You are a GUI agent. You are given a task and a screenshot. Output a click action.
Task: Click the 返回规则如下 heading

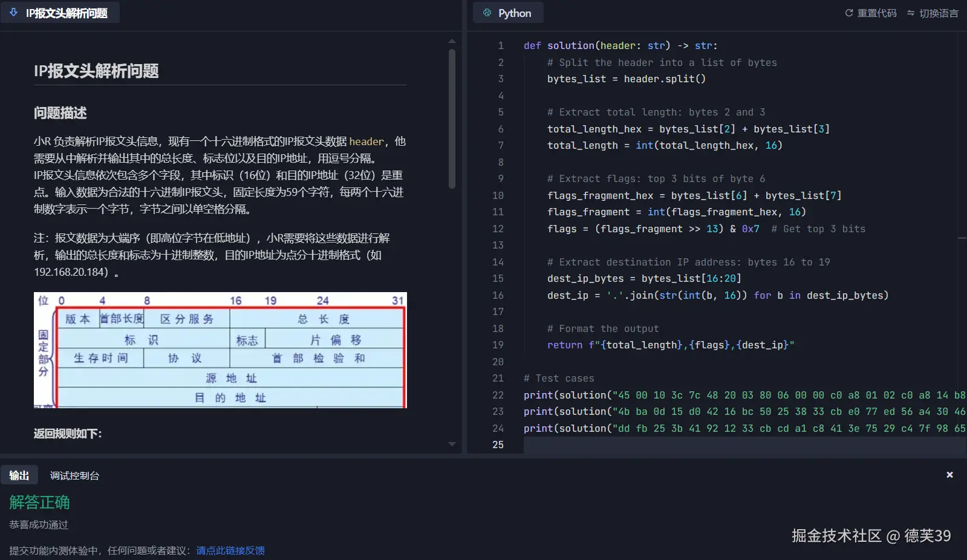68,434
